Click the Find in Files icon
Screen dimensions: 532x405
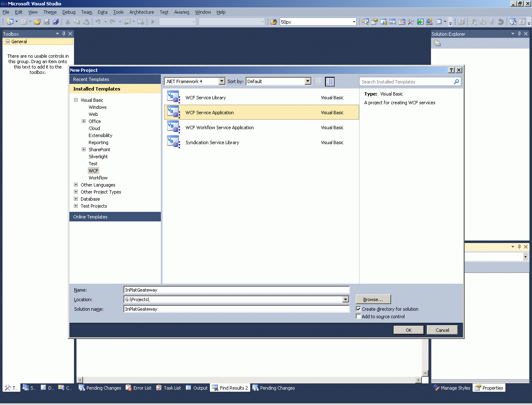tap(273, 22)
